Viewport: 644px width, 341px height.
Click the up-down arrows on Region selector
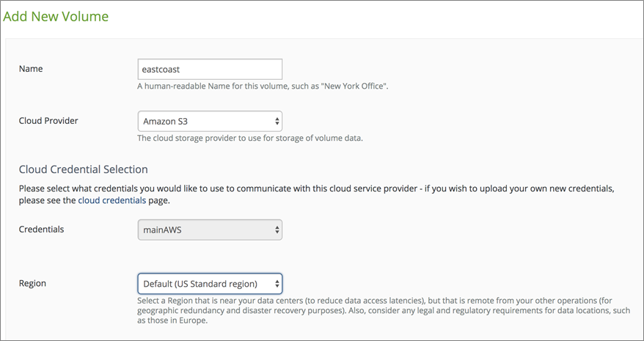pos(277,283)
